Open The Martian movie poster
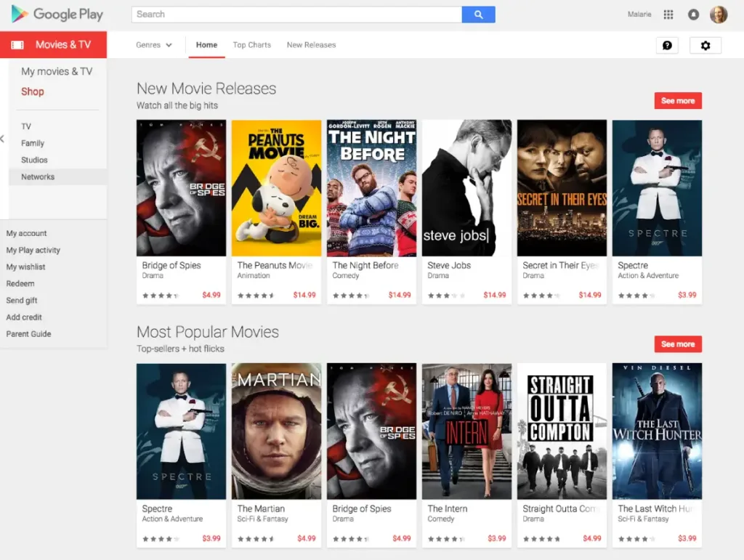The width and height of the screenshot is (744, 560). (x=276, y=431)
